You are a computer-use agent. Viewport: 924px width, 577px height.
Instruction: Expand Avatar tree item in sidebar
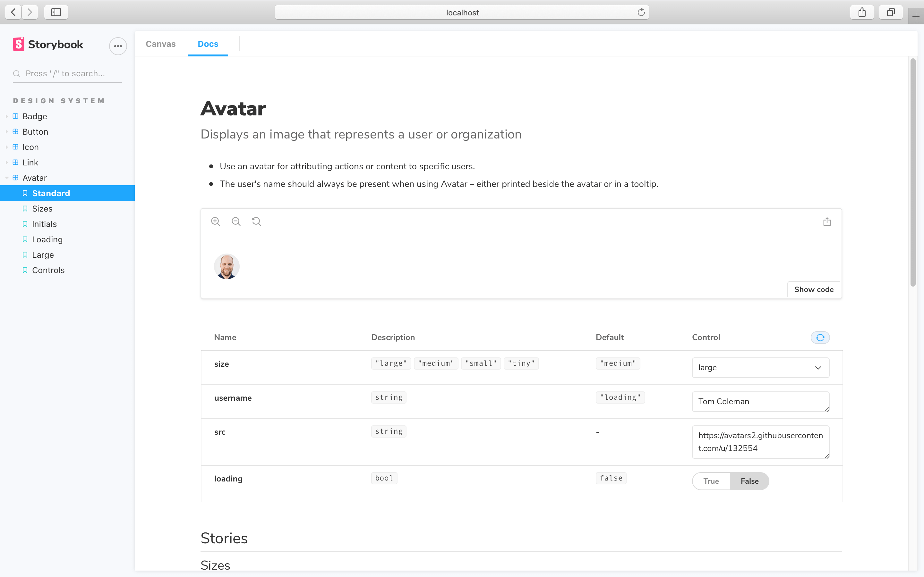tap(5, 178)
